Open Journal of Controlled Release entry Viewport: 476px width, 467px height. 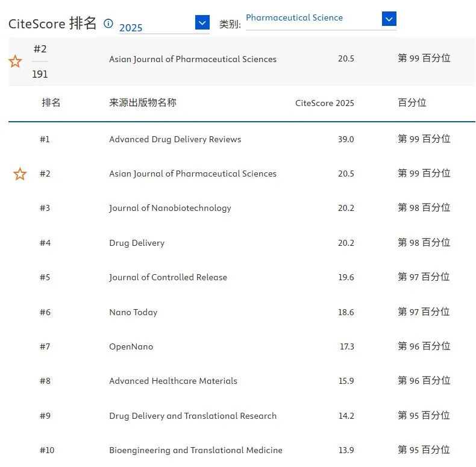[168, 277]
